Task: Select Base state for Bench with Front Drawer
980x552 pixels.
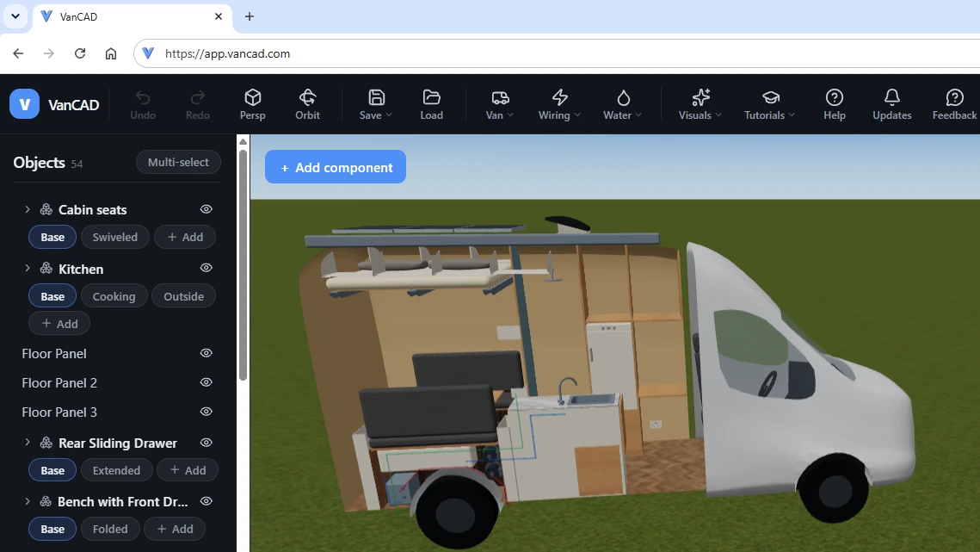Action: (x=52, y=529)
